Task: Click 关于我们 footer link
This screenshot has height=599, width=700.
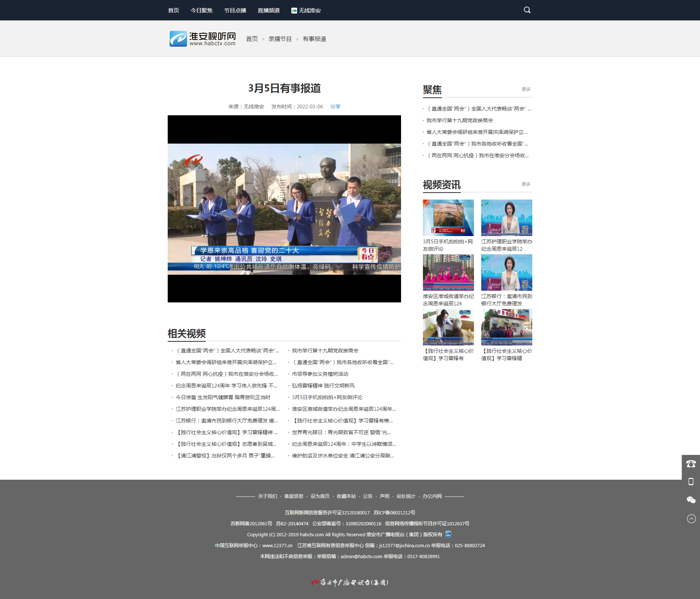Action: click(x=267, y=496)
